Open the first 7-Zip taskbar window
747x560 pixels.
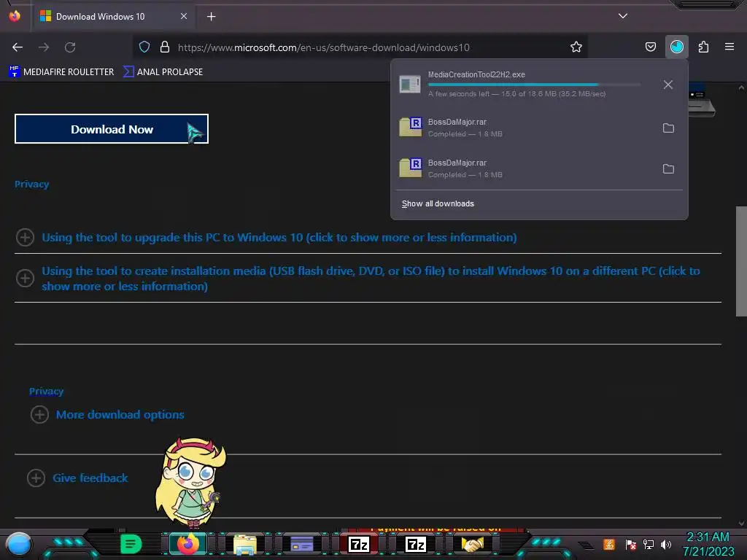(359, 544)
